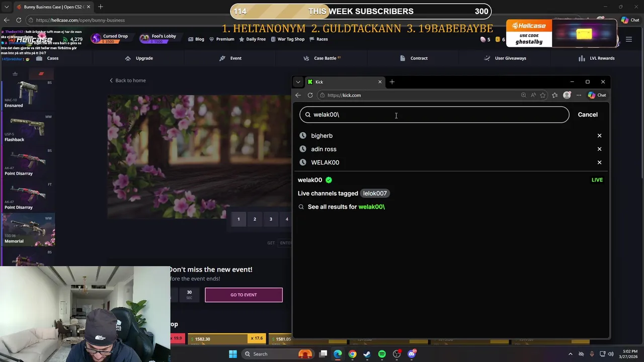Select recent search WELAK00
644x362 pixels.
point(325,162)
